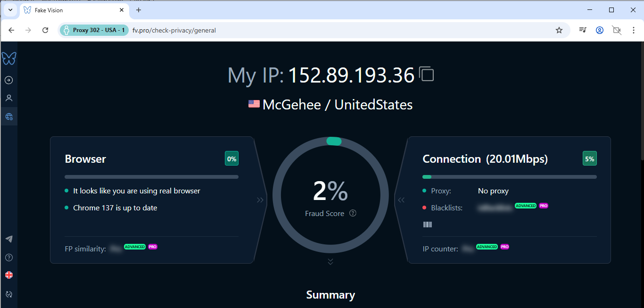
Task: Open the media control toolbar icon
Action: [x=583, y=30]
